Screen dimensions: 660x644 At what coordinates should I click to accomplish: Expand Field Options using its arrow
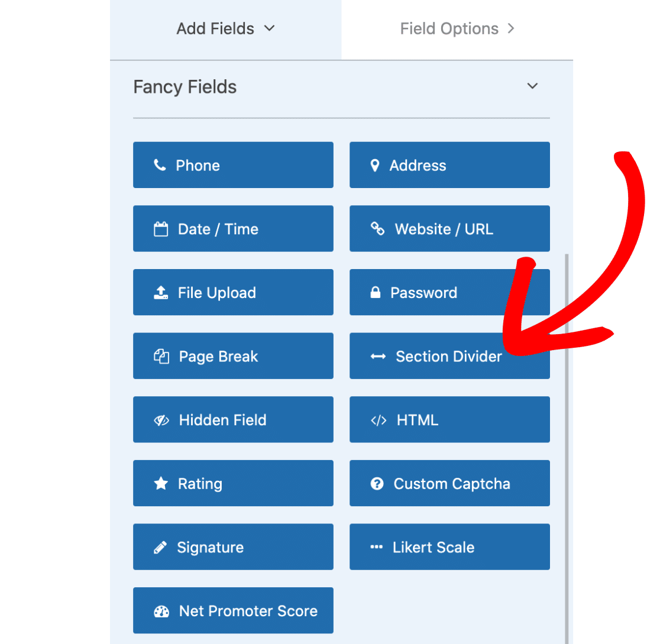[512, 28]
